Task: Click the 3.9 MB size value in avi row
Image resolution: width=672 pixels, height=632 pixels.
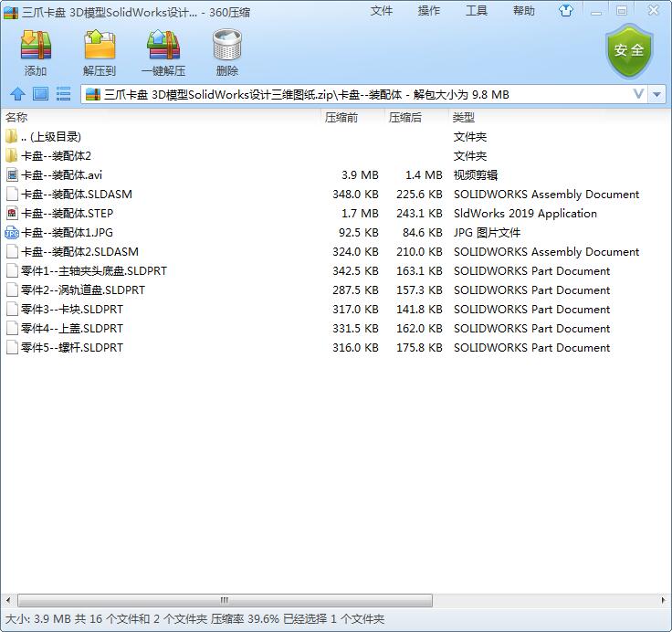Action: pos(360,175)
